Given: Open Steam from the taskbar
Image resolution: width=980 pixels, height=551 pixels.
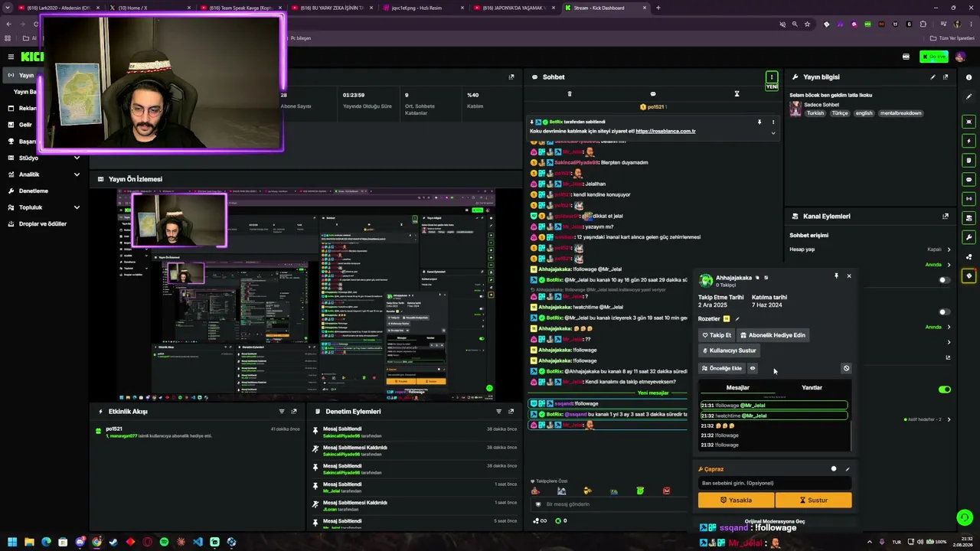Looking at the screenshot, I should pyautogui.click(x=113, y=542).
